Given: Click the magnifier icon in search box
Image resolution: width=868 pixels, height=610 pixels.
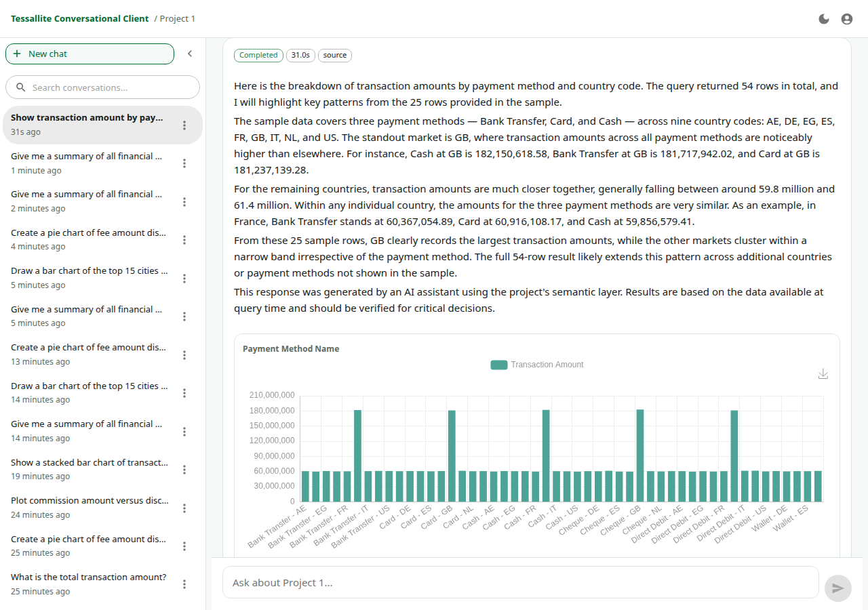Looking at the screenshot, I should coord(20,87).
